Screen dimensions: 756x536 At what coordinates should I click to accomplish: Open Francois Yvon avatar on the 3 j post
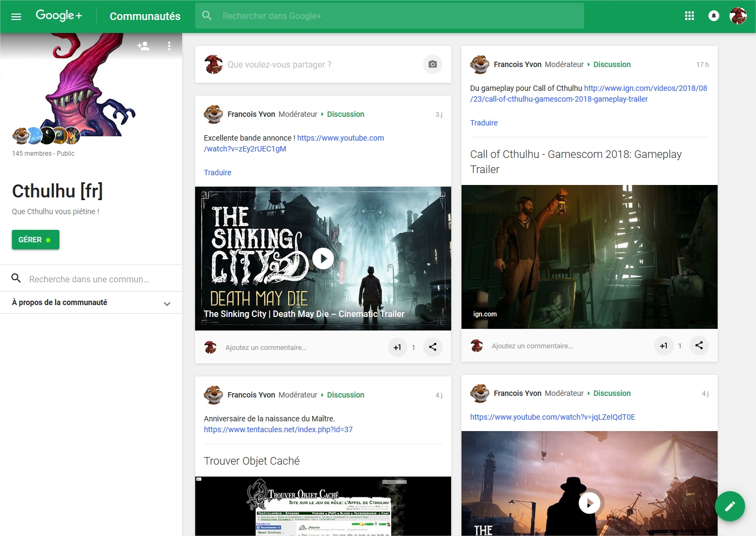[213, 114]
